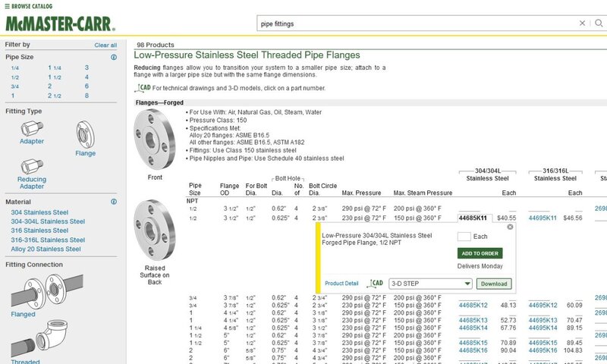Click the Download button
607x364 pixels.
pos(494,284)
